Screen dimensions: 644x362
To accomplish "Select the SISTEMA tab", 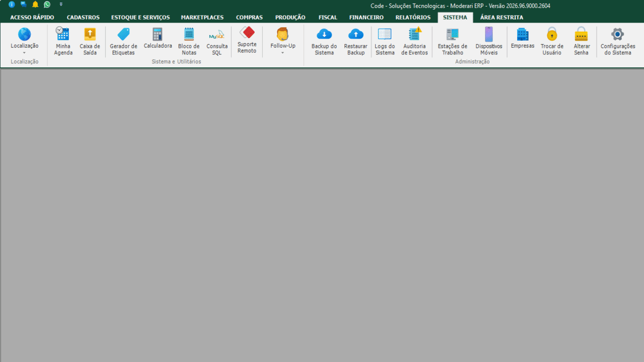I will [x=455, y=18].
